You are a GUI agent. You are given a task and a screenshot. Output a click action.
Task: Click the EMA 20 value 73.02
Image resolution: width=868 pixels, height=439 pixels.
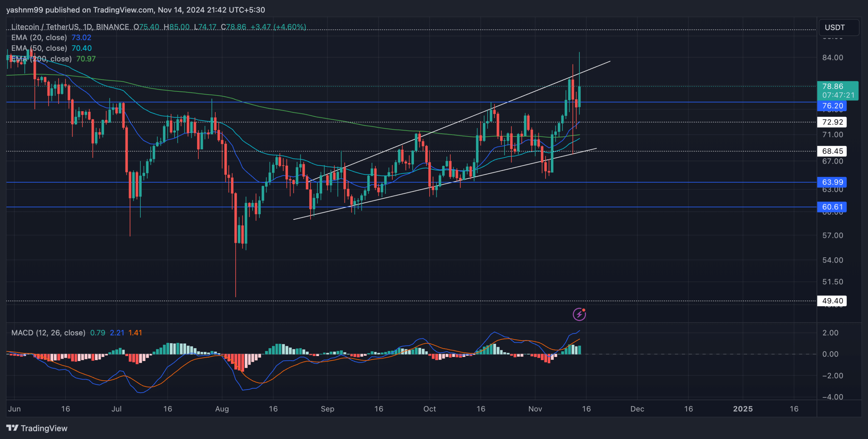click(x=81, y=37)
